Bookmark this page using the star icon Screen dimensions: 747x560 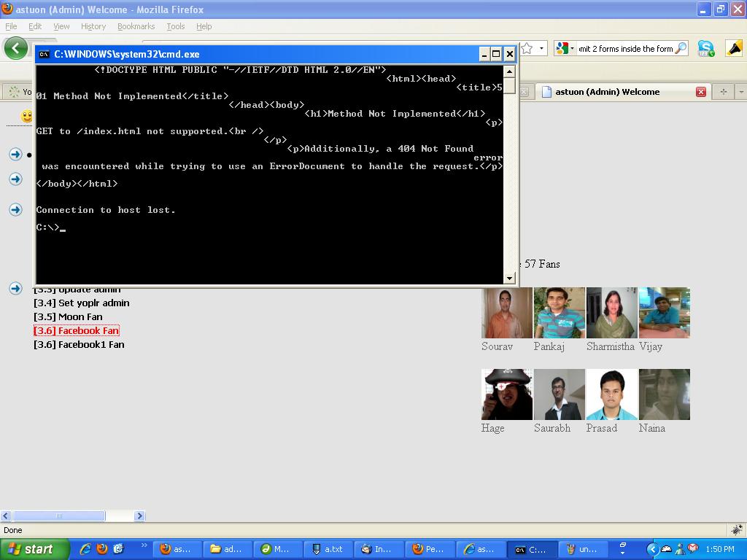pos(527,48)
